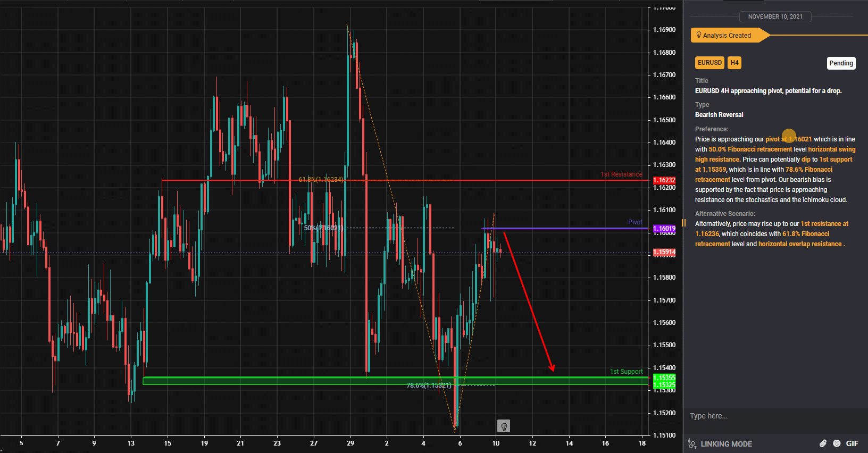The image size is (868, 453).
Task: Click '1st resistance at' highlighted text
Action: tap(824, 224)
